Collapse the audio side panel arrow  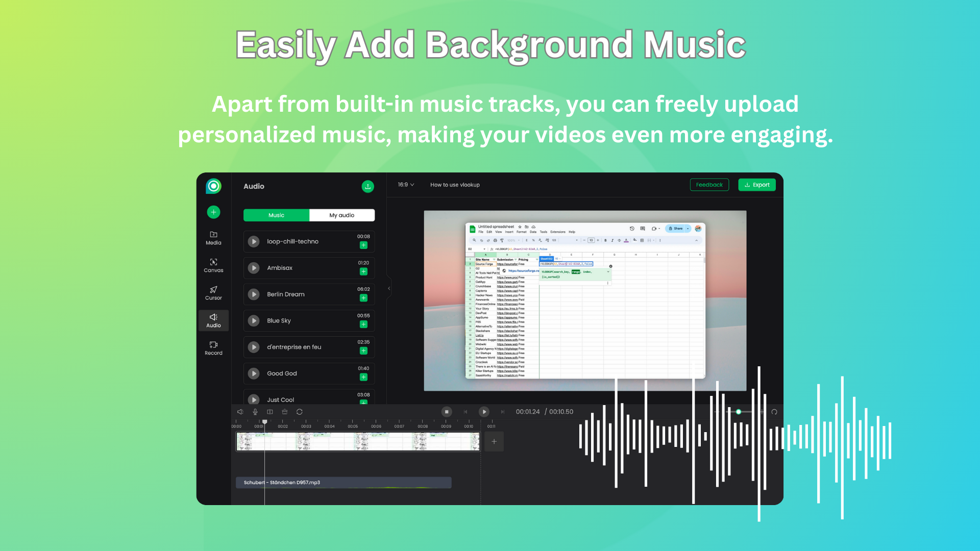tap(389, 288)
